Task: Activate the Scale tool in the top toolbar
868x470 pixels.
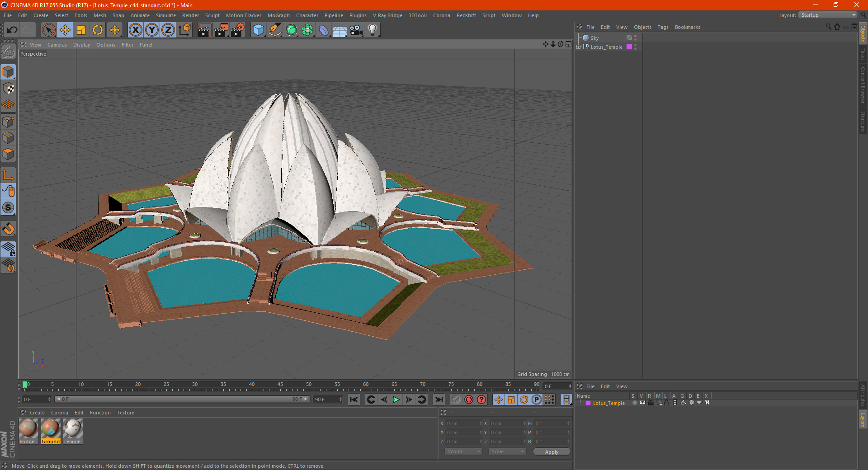Action: tap(81, 30)
